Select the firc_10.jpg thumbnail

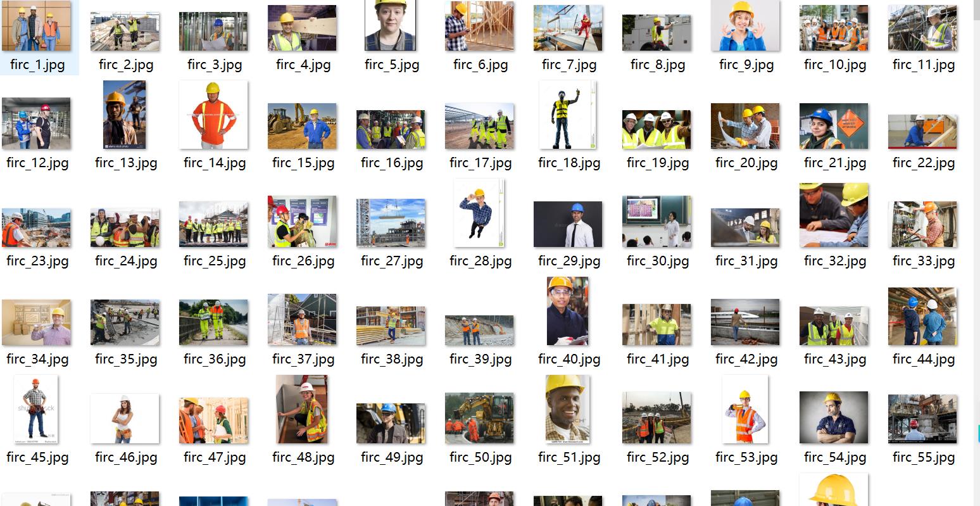[x=834, y=28]
